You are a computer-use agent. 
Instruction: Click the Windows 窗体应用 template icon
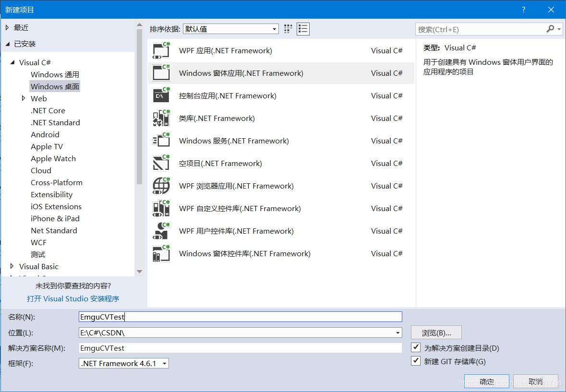click(161, 73)
